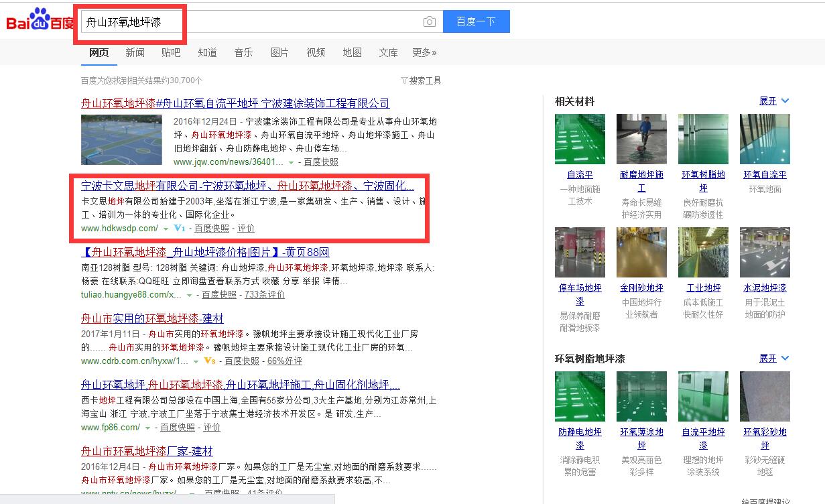Open the 工业地坪 thumbnail image
825x504 pixels.
(703, 252)
